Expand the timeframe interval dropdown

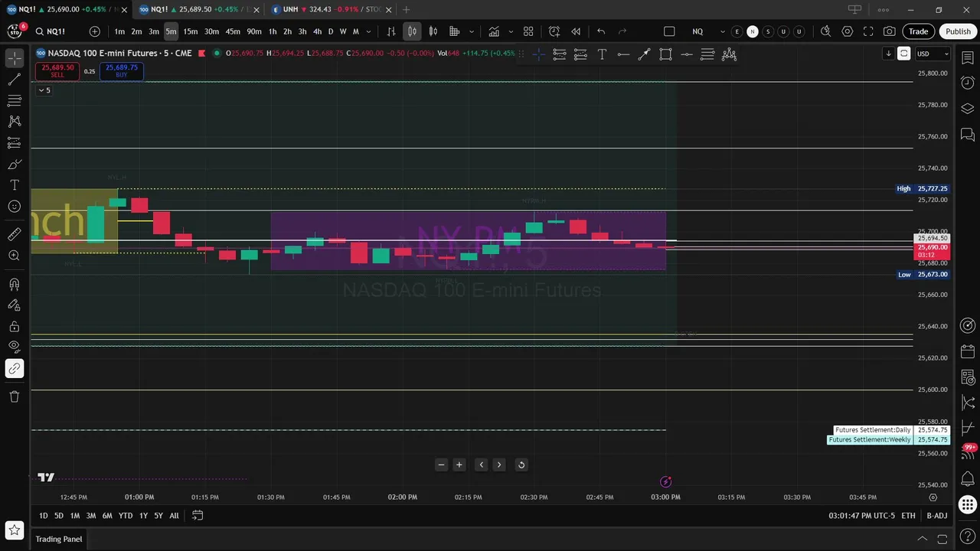[369, 31]
